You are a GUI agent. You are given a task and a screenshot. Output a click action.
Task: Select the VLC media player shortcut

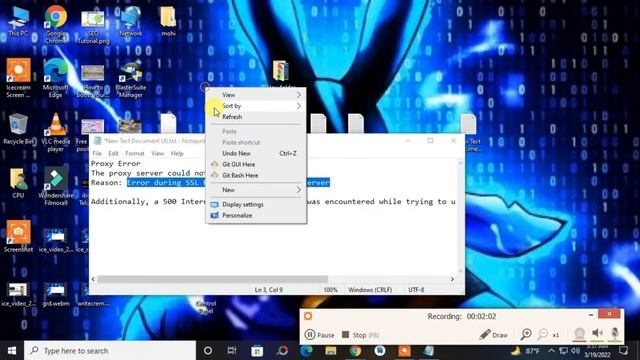[56, 132]
